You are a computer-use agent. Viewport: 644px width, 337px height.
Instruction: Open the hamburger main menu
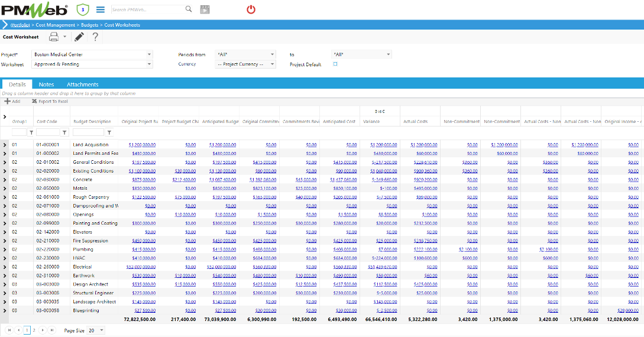pos(100,9)
